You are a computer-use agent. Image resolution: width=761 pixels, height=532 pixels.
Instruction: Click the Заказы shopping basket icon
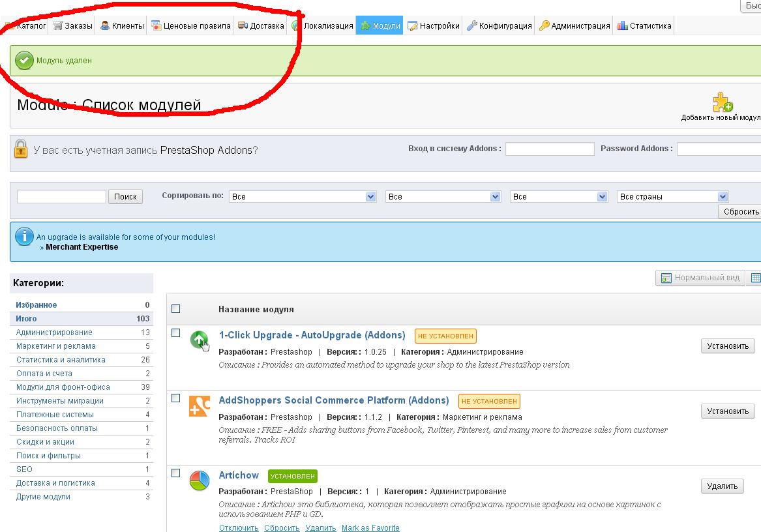[58, 25]
